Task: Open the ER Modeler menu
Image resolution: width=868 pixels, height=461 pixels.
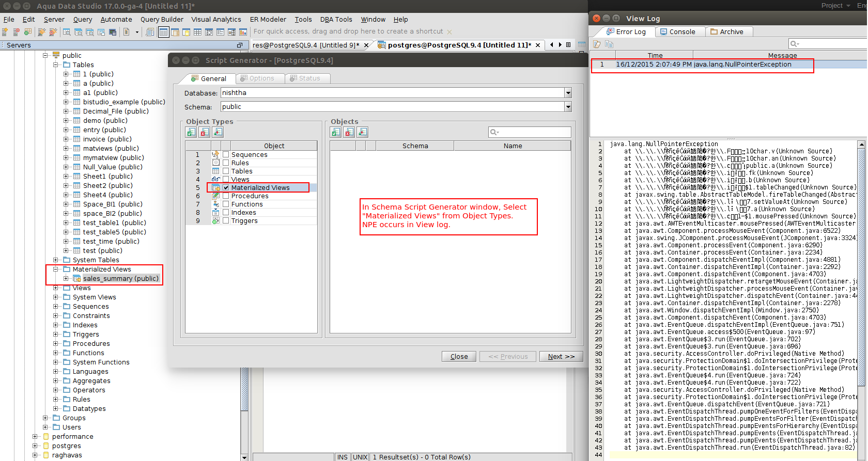Action: point(268,20)
